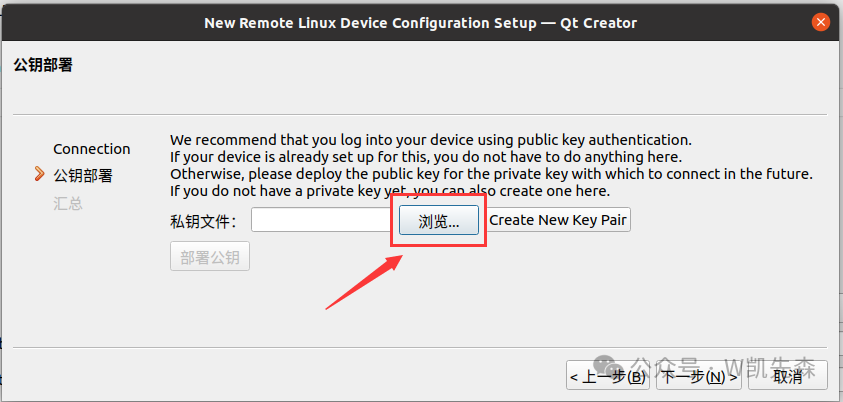
Task: Cancel the wizard with 取消
Action: tap(787, 376)
